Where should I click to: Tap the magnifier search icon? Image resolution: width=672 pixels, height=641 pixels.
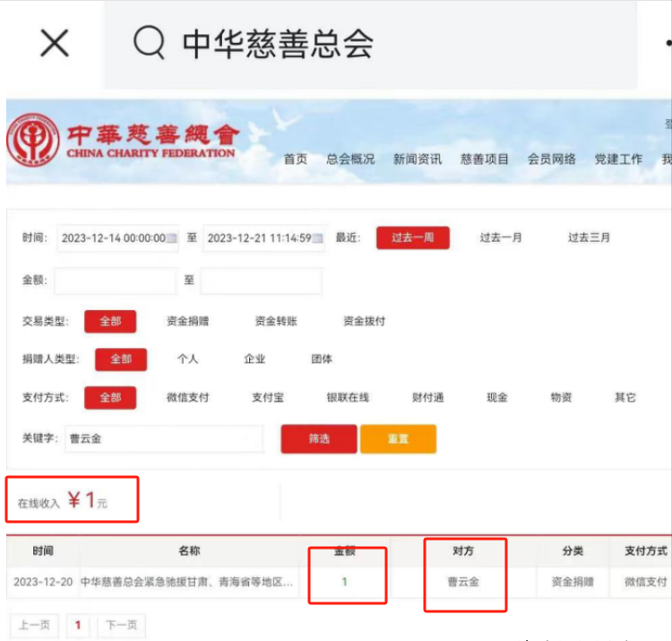[149, 42]
